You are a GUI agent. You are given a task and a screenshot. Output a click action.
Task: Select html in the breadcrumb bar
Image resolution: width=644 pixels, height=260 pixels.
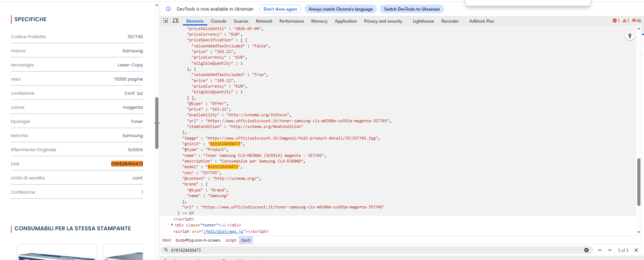(167, 240)
